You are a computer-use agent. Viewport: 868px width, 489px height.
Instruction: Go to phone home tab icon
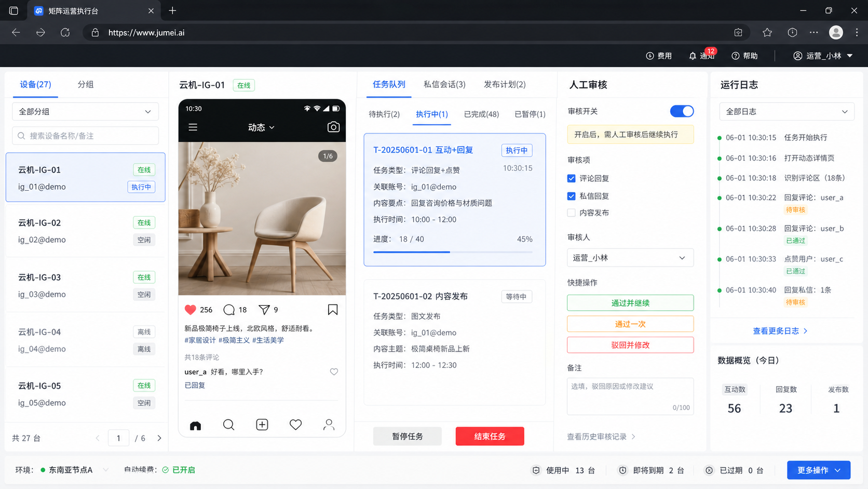[x=195, y=425]
